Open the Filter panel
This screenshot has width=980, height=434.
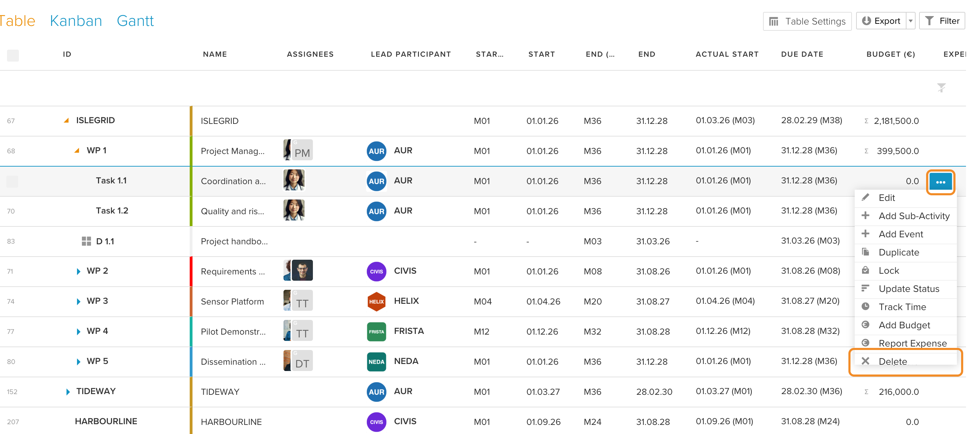[941, 21]
